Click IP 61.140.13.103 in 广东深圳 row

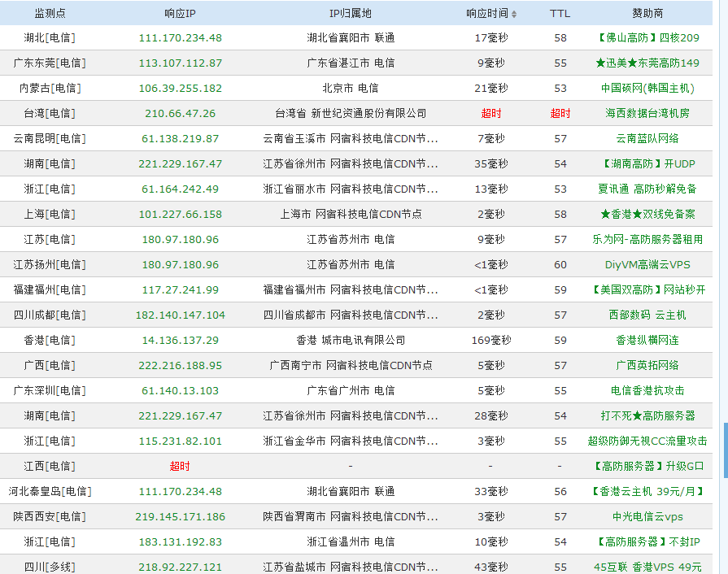180,391
